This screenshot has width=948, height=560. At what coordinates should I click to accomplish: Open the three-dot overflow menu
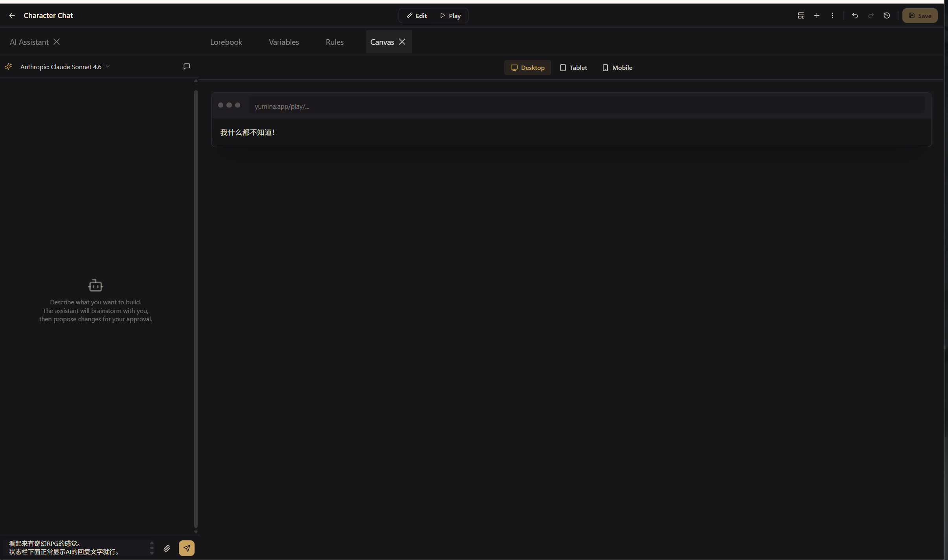[832, 15]
